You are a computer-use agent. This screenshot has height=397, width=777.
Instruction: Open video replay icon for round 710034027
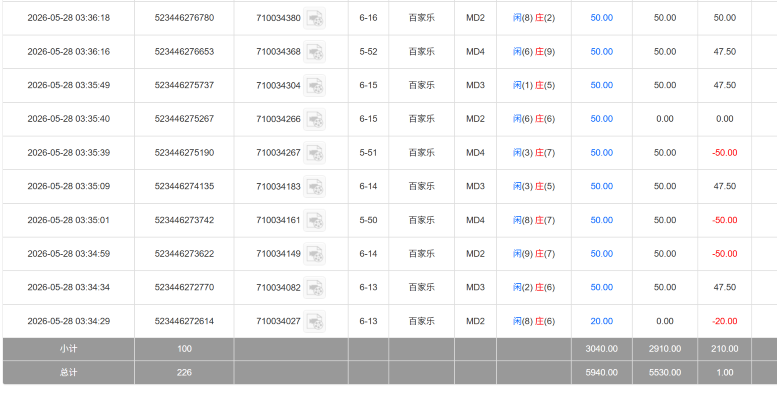click(x=314, y=322)
